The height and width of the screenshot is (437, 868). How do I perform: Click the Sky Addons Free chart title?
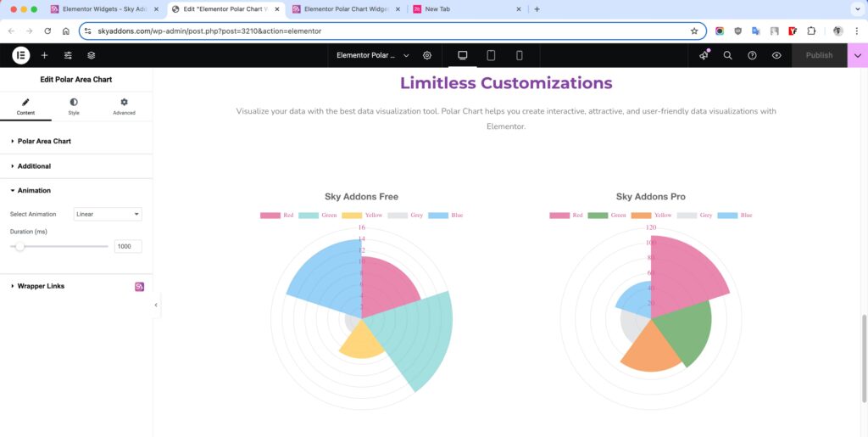pos(361,197)
